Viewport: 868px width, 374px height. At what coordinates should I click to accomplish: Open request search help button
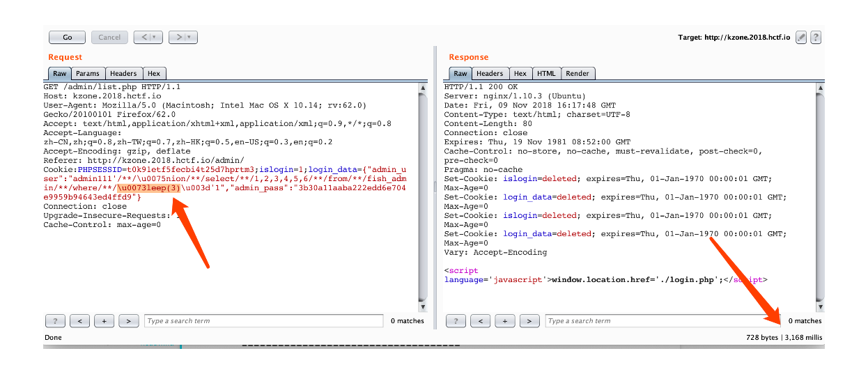pos(55,321)
